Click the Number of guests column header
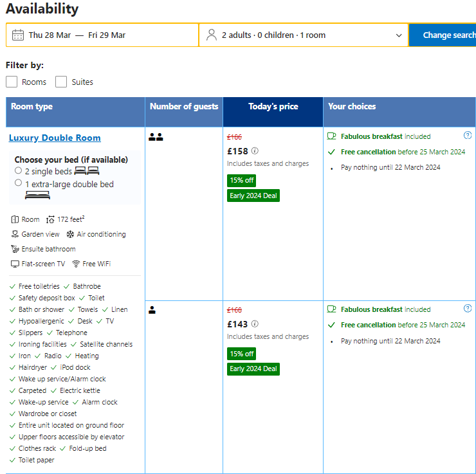Viewport: 476px width, 474px height. 184,112
